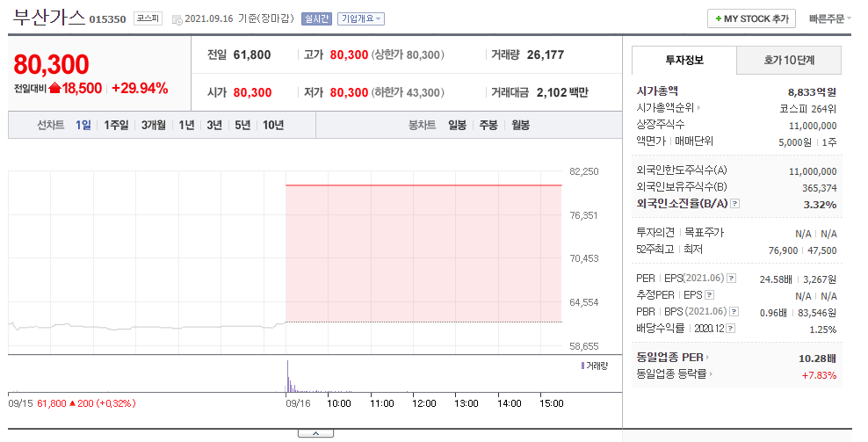The width and height of the screenshot is (868, 442).
Task: Click the 24.58배 PER value
Action: click(x=776, y=279)
